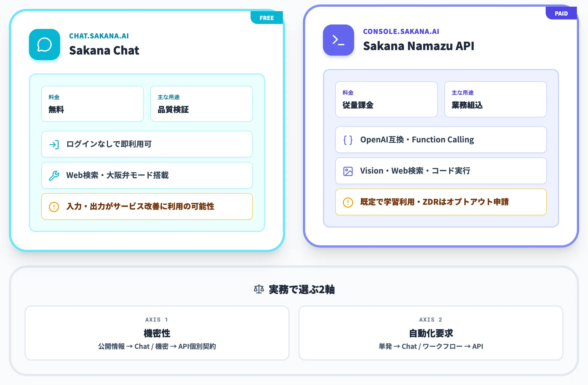
Task: Select the 料金 無料 box
Action: 92,104
